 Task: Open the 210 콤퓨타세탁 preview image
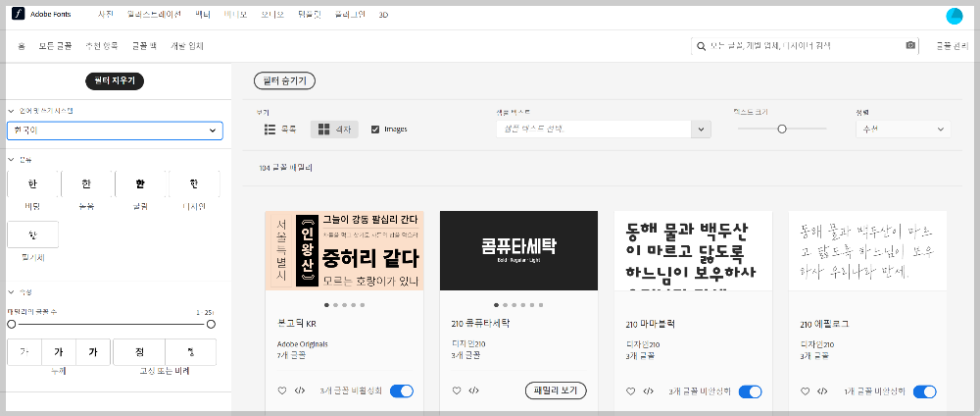point(518,250)
